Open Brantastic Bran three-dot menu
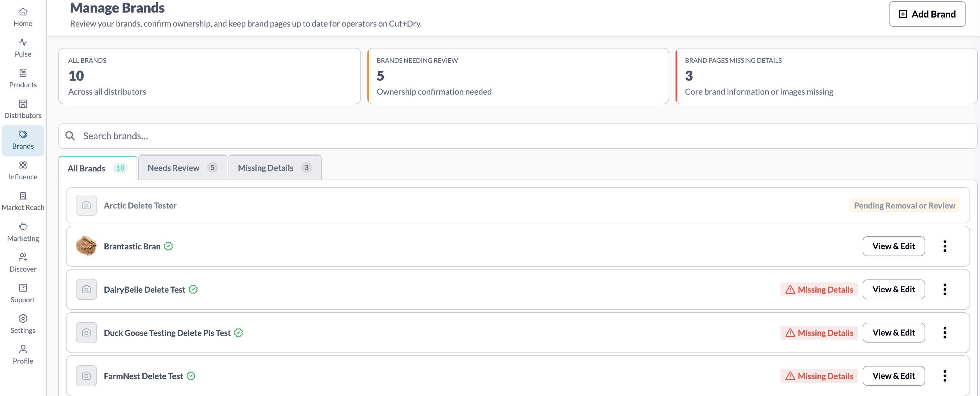Image resolution: width=980 pixels, height=396 pixels. (945, 246)
